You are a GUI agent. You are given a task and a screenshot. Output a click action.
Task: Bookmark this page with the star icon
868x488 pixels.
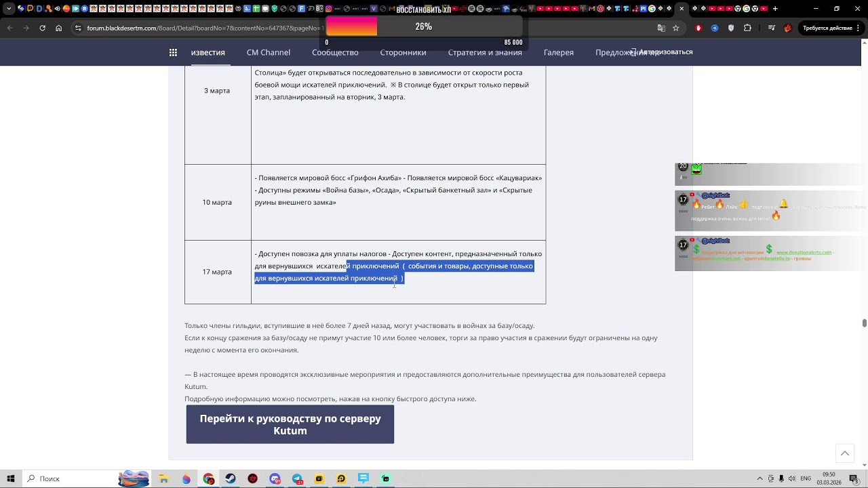(676, 28)
